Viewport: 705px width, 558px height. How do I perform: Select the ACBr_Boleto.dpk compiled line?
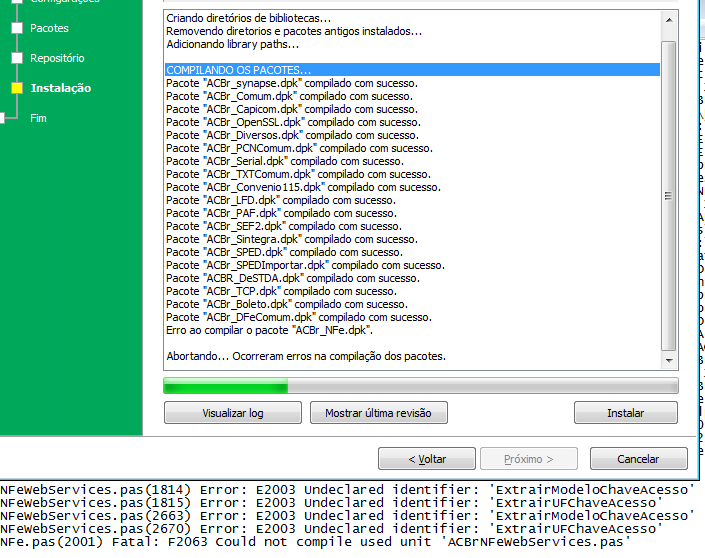point(287,305)
